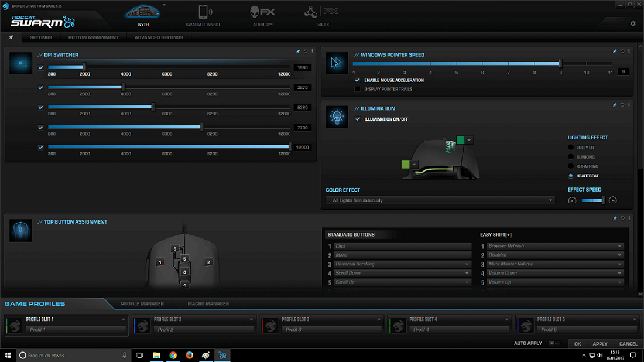Click mouse button 1 on the diagram
Viewport: 644px width, 362px height.
tap(160, 262)
